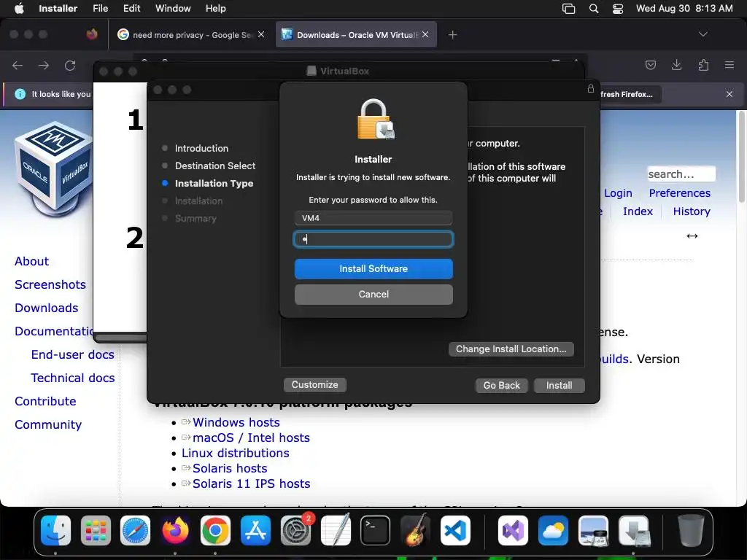
Task: Click the VirtualBox site search box
Action: click(x=681, y=174)
